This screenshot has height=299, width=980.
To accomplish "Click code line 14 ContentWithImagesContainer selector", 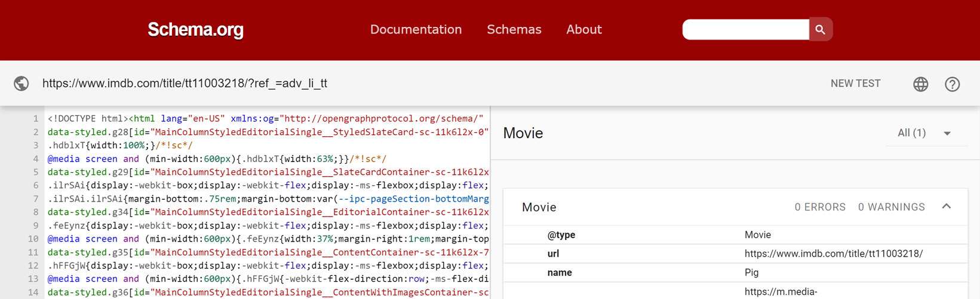I will coord(268,292).
